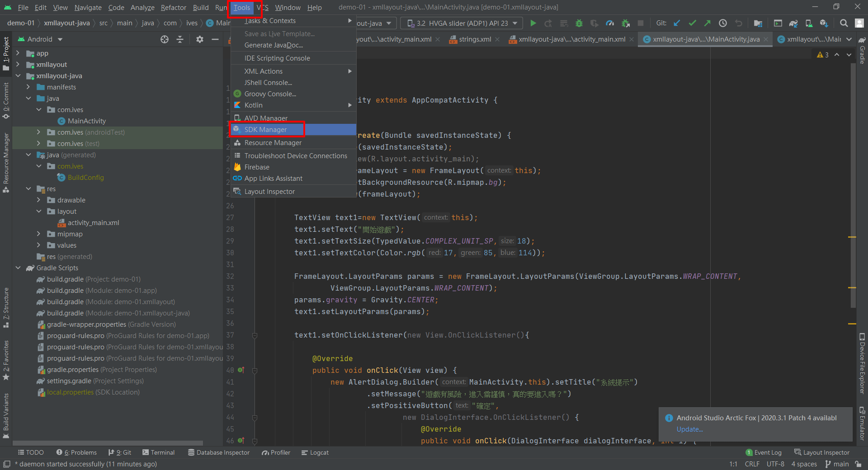Click Select Opened File target icon

[x=165, y=39]
